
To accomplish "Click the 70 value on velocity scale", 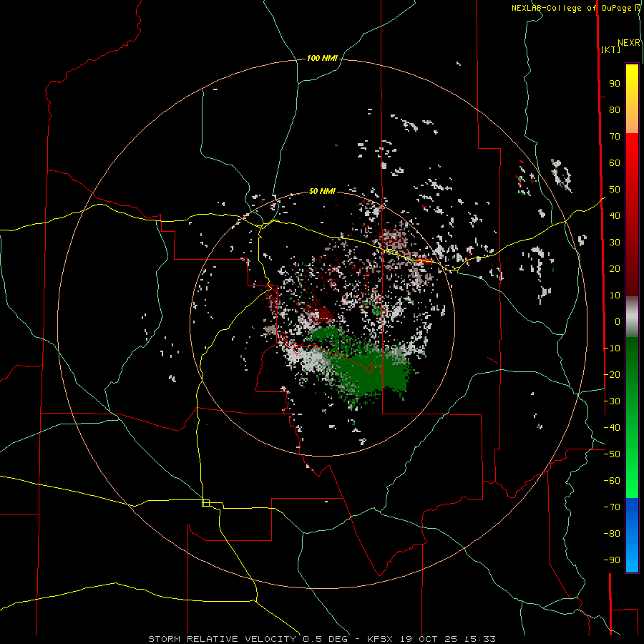I will tap(615, 137).
